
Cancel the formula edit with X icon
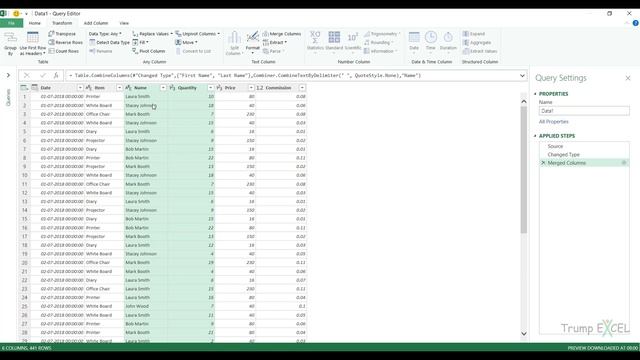tap(27, 75)
